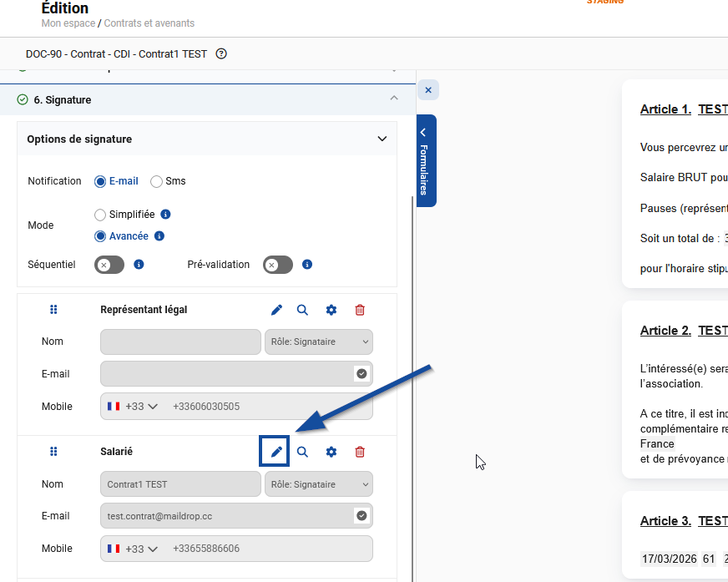Edit the Représentant légal signer
Image resolution: width=728 pixels, height=582 pixels.
point(276,310)
